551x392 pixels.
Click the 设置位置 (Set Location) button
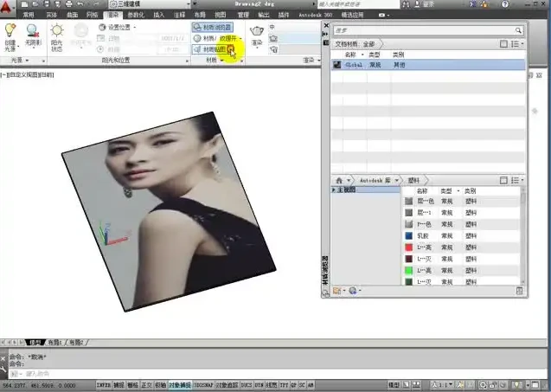tap(114, 27)
